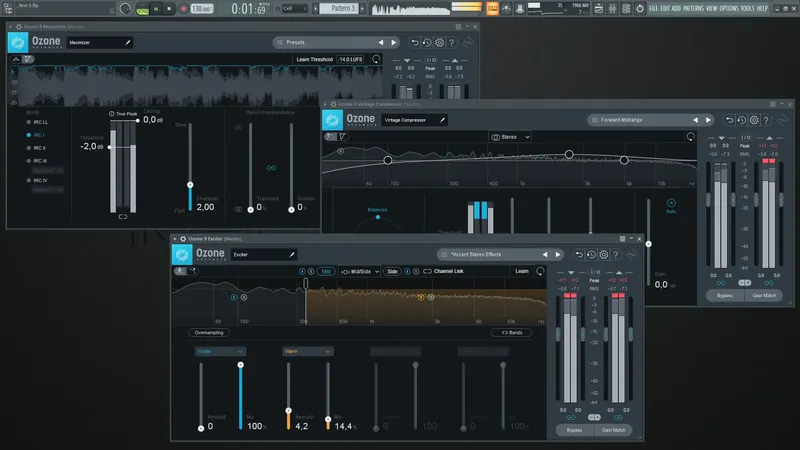The image size is (800, 450).
Task: Open Vintage Compressor settings gear
Action: [754, 120]
